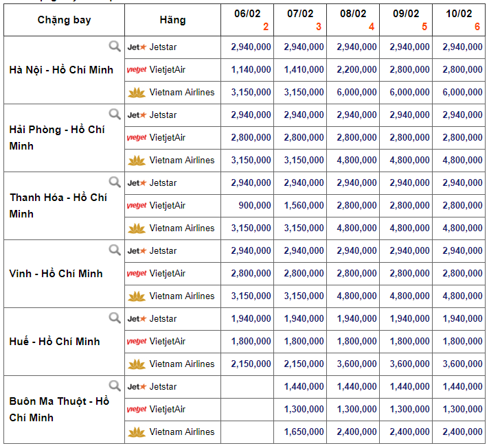Pick Thanh Hóa Vietnam Airlines 3,150,000 on 06/02
This screenshot has width=489, height=448.
251,228
